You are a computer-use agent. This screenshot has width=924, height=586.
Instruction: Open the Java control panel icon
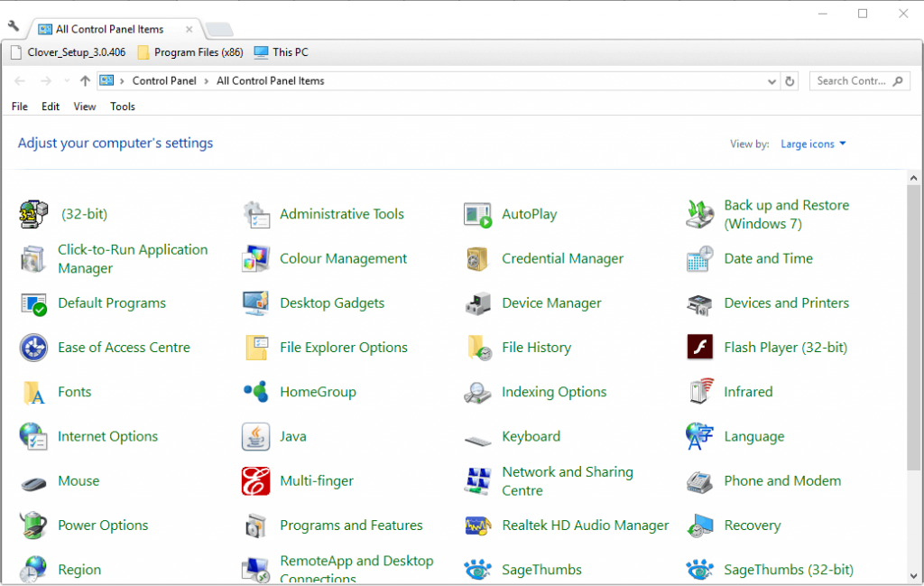coord(256,436)
